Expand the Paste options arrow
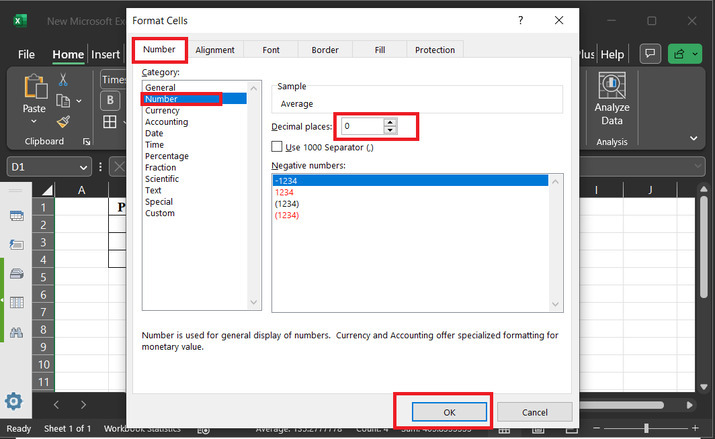Screen dimensions: 715x439 pyautogui.click(x=34, y=121)
